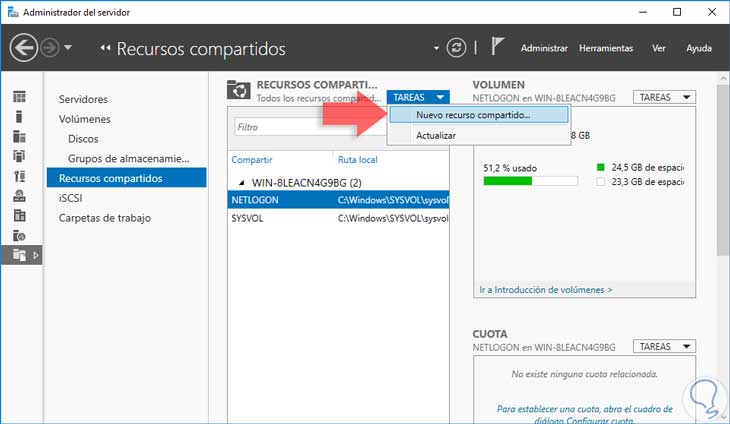
Task: Click the fifth sidebar role icon with tools
Action: click(x=19, y=176)
